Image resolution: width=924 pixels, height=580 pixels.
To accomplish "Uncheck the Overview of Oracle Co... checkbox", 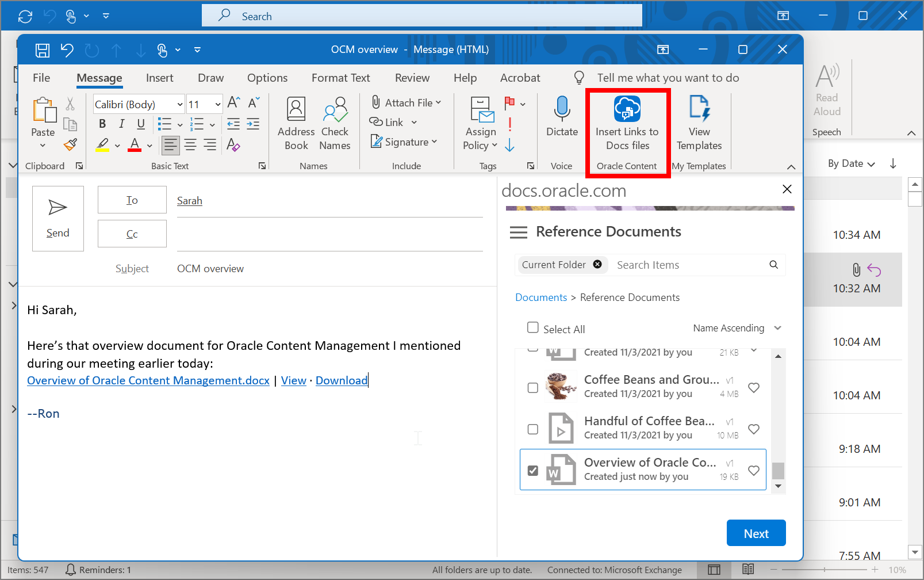I will click(533, 471).
